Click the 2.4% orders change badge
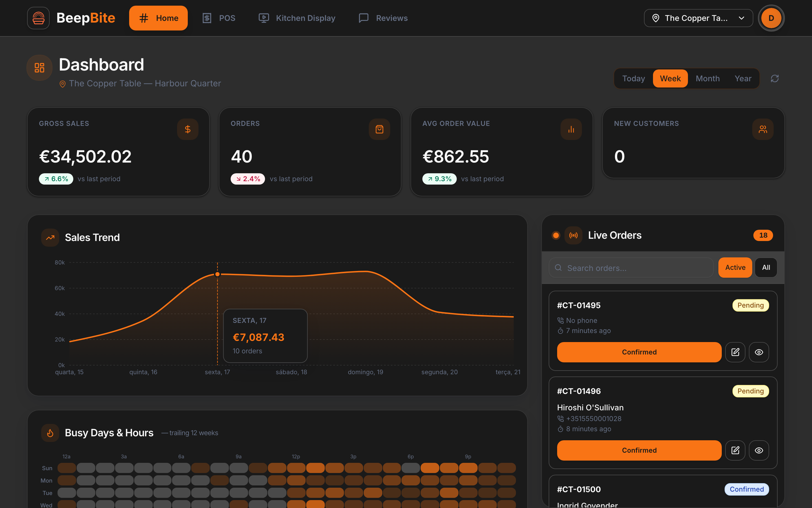This screenshot has height=508, width=812. 248,179
